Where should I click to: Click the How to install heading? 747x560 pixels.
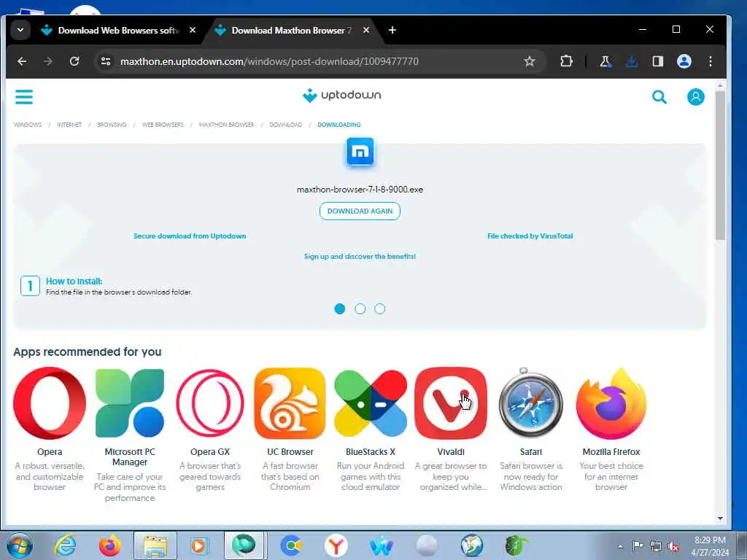click(x=74, y=281)
